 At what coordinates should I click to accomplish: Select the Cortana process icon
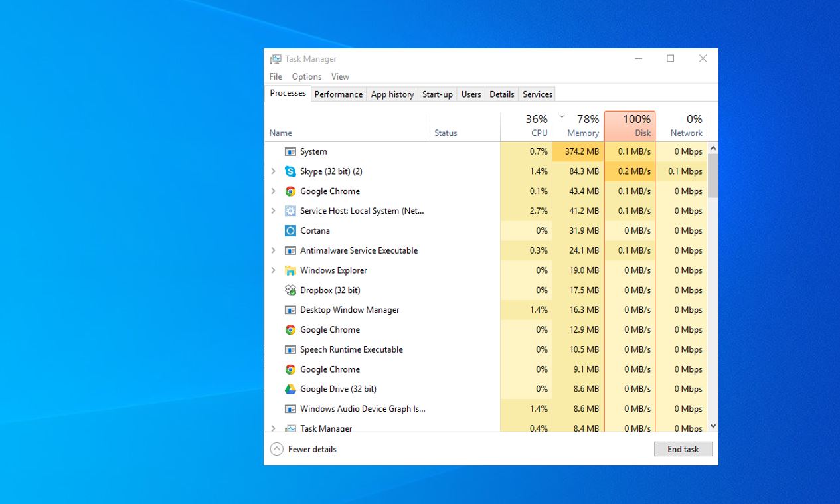click(x=290, y=230)
